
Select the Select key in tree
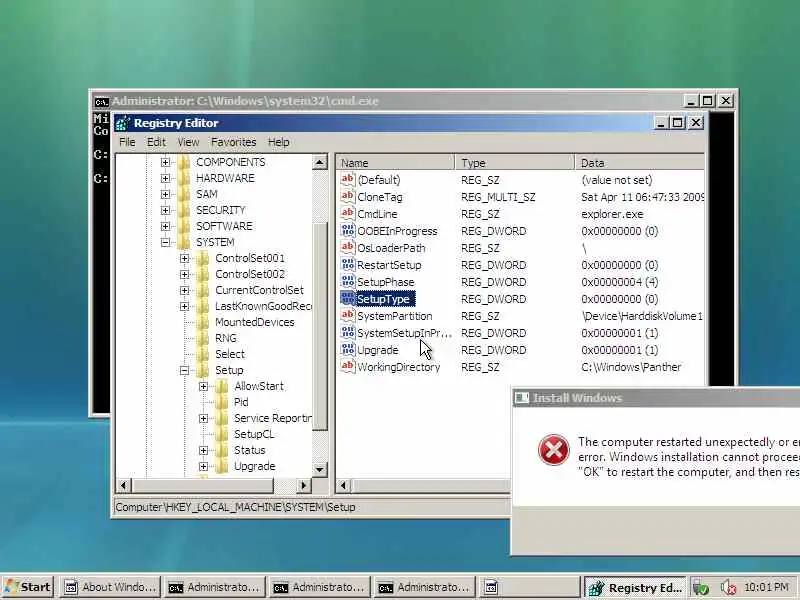[x=230, y=354]
